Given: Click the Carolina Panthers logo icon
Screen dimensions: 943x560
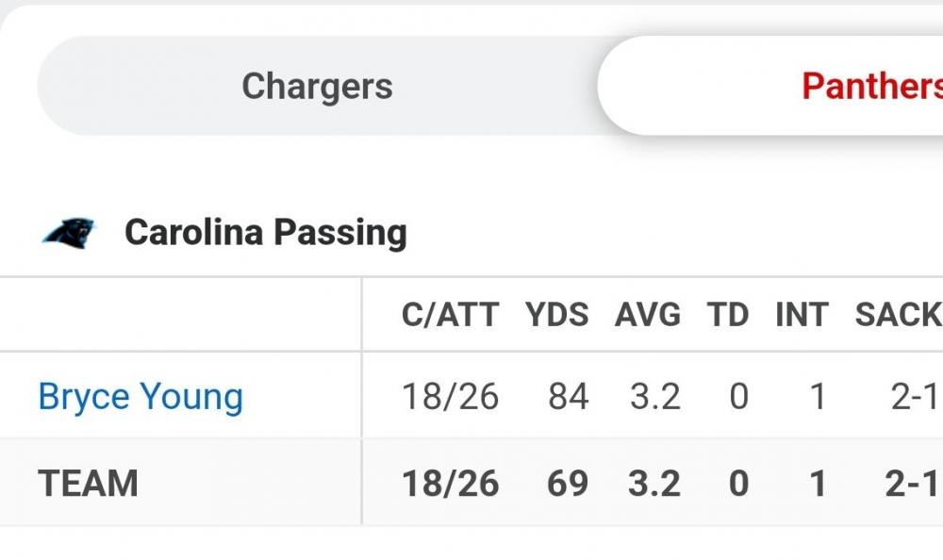Looking at the screenshot, I should 69,232.
